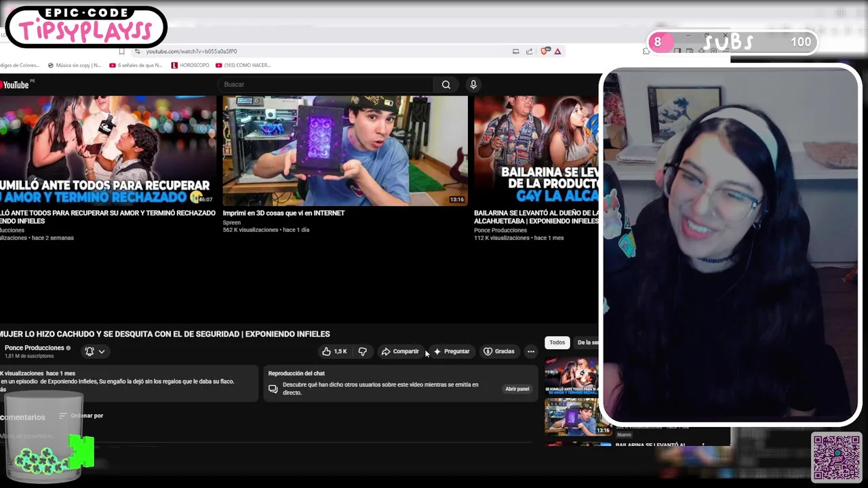Viewport: 868px width, 488px height.
Task: Click '562 K visualizaciones • hace 1 día' text
Action: point(266,230)
